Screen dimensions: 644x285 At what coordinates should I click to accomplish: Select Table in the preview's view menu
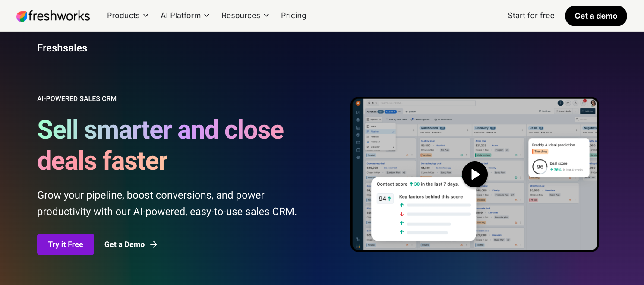coord(380,127)
